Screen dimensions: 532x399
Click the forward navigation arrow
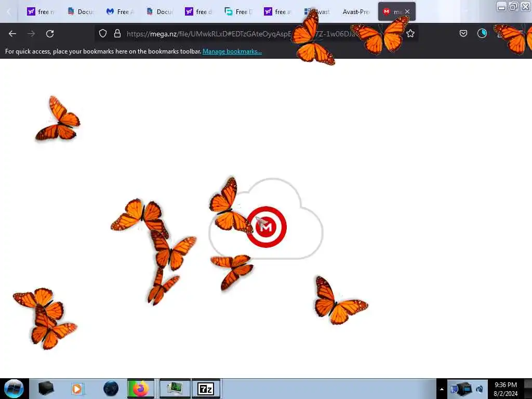31,34
